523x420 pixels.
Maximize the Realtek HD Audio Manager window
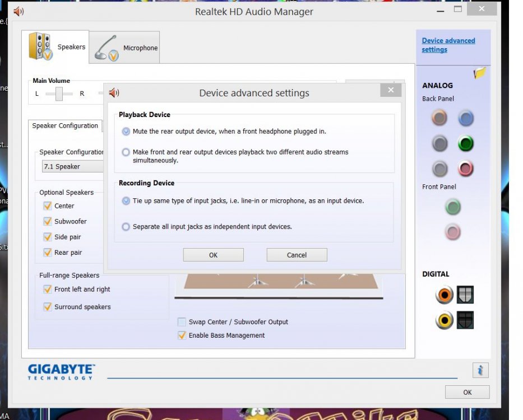click(x=457, y=9)
